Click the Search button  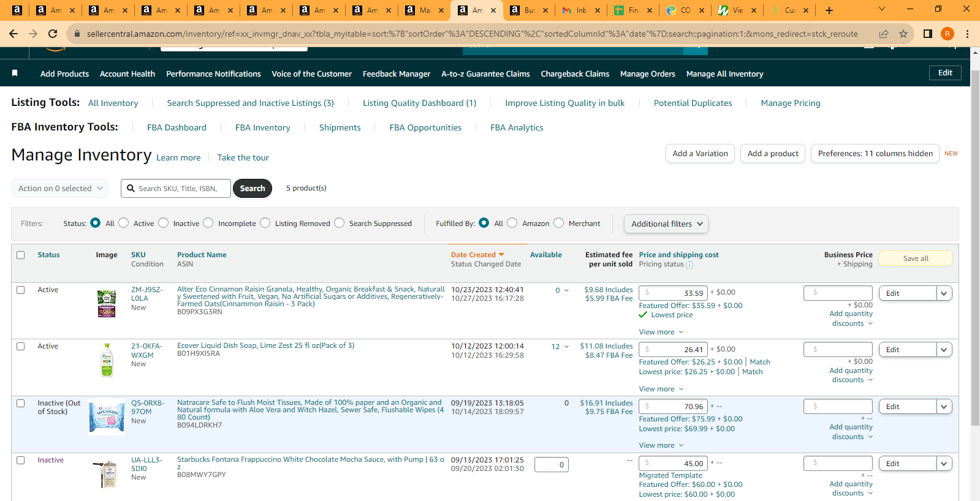(253, 189)
